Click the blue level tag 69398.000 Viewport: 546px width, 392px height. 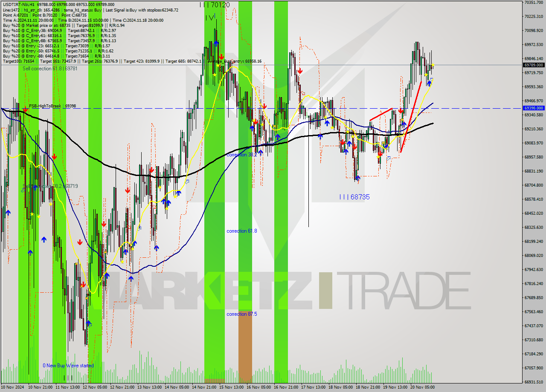tap(534, 108)
